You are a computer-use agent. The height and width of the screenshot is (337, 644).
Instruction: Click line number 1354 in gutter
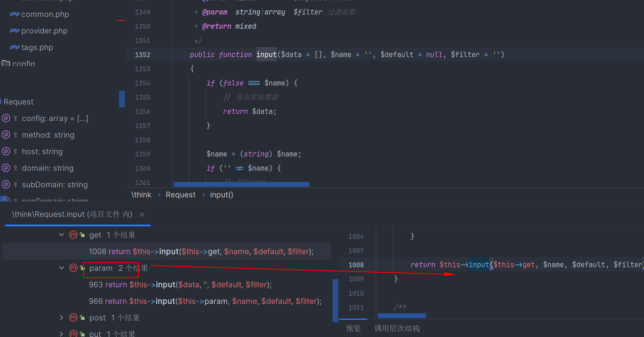click(x=143, y=83)
